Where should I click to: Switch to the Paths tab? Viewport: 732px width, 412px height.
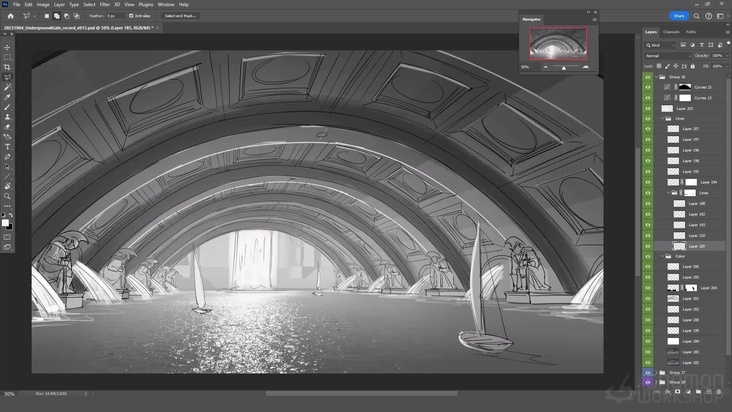pyautogui.click(x=691, y=32)
